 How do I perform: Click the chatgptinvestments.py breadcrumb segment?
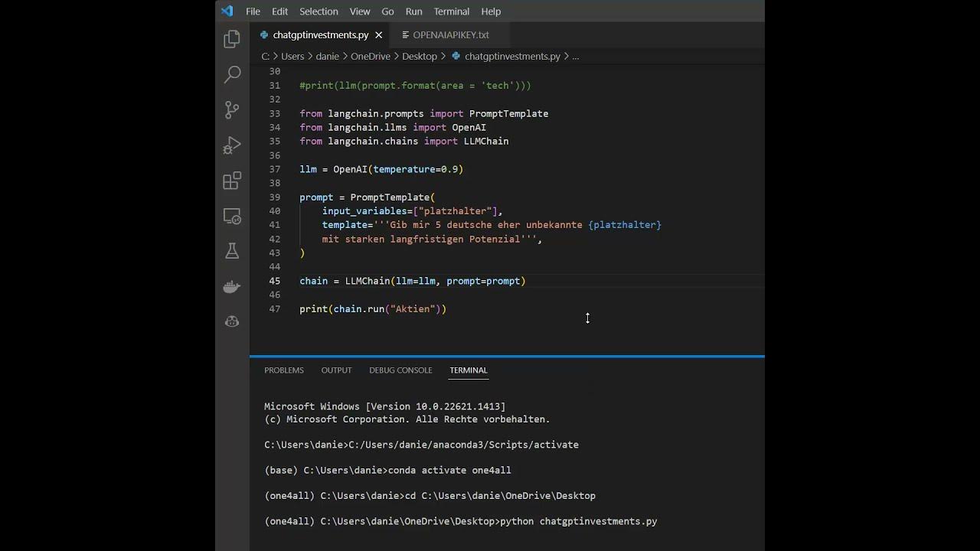(512, 57)
